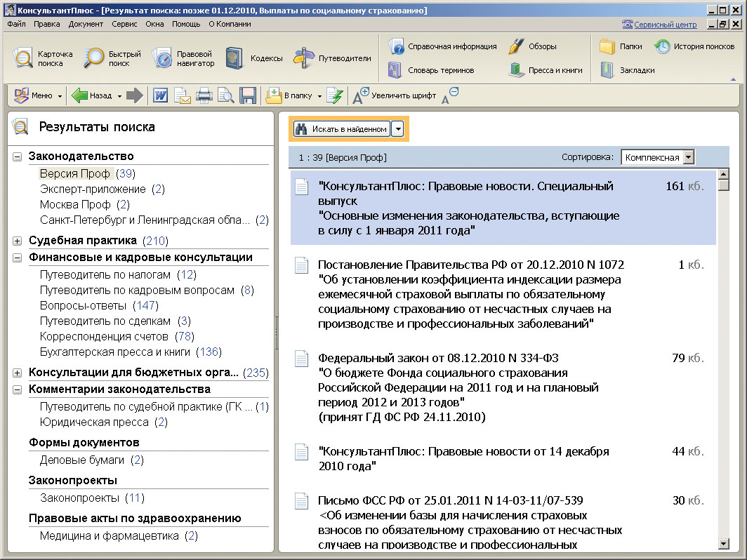Viewport: 747px width, 560px height.
Task: Open Справочная информация
Action: click(442, 46)
